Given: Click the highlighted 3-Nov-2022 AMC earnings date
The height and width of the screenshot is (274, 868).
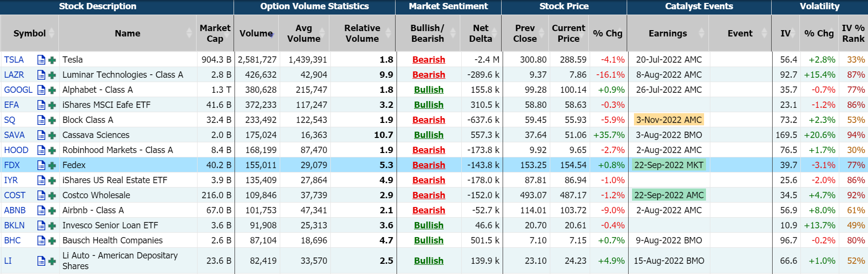Looking at the screenshot, I should (669, 120).
